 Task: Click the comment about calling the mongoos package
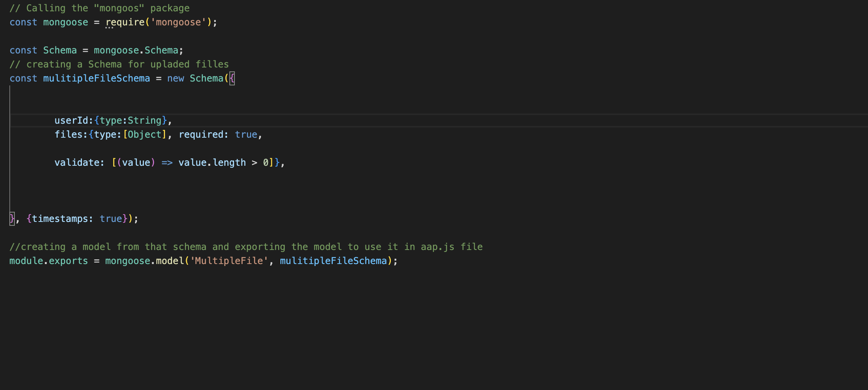[100, 8]
